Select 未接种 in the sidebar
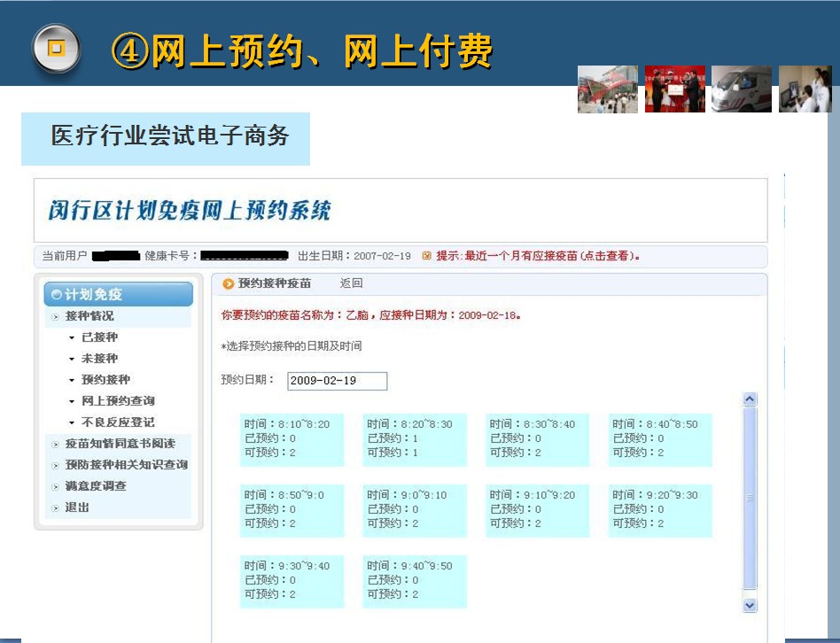Screen dimensions: 840x643 point(99,359)
